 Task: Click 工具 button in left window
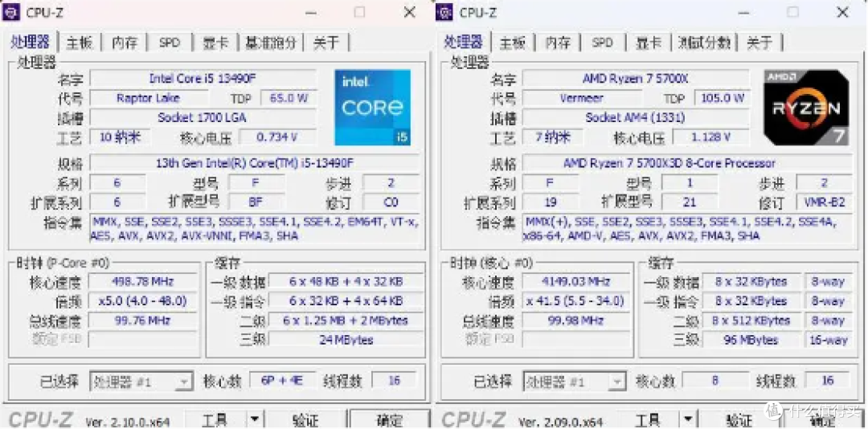(215, 420)
